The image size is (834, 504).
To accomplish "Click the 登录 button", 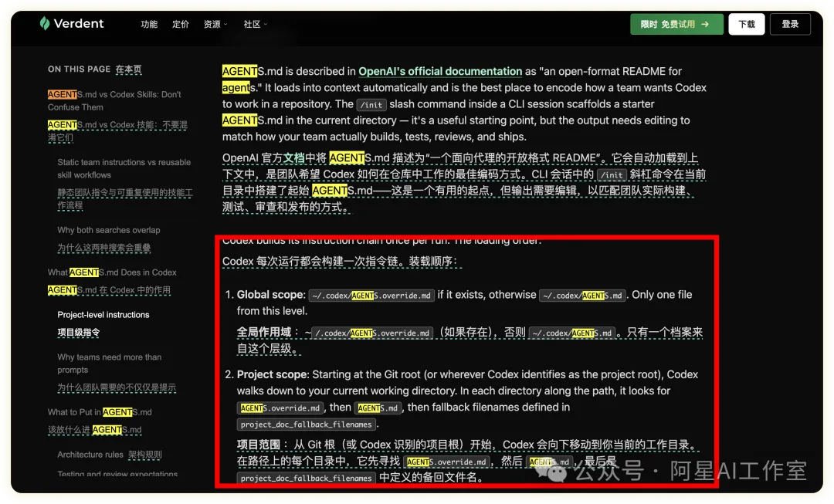I will point(790,24).
